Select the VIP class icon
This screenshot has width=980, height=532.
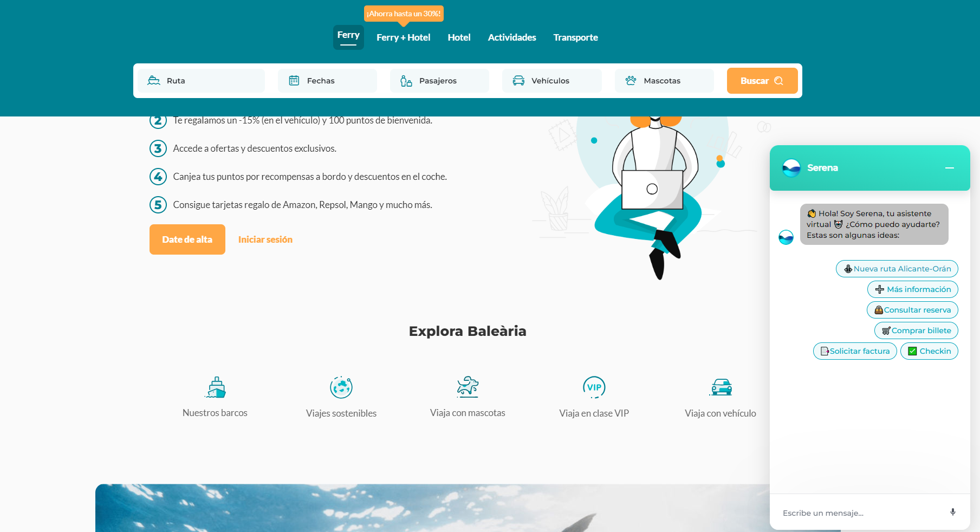coord(594,387)
